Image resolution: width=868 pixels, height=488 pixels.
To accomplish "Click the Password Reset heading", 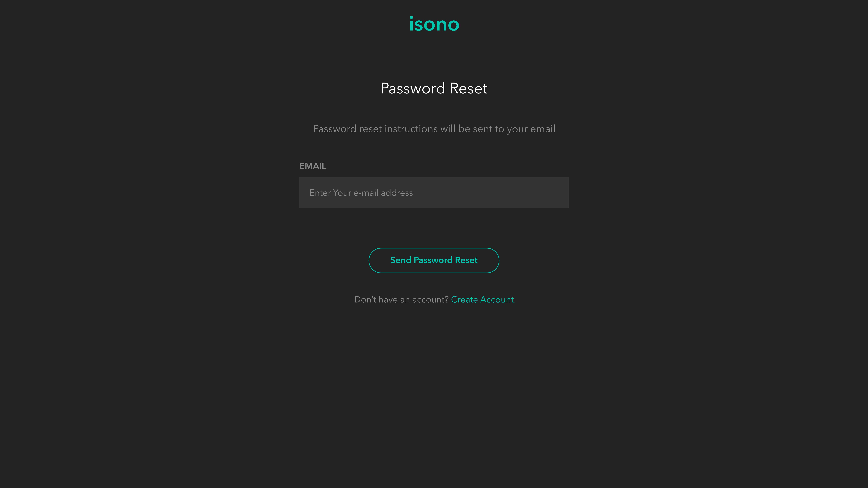I will (x=434, y=88).
